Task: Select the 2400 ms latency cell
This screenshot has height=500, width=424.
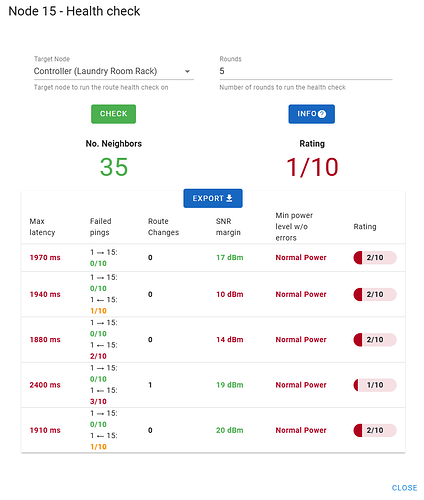Action: [45, 385]
